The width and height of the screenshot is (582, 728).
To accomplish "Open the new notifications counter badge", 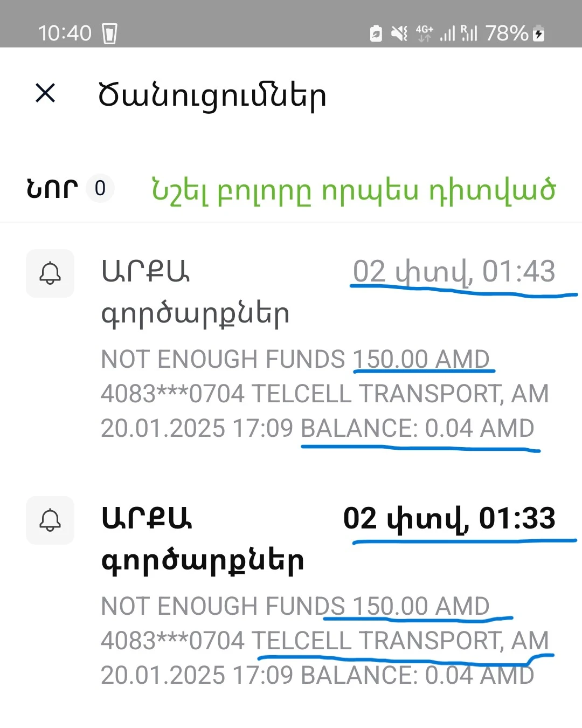I will click(x=100, y=189).
